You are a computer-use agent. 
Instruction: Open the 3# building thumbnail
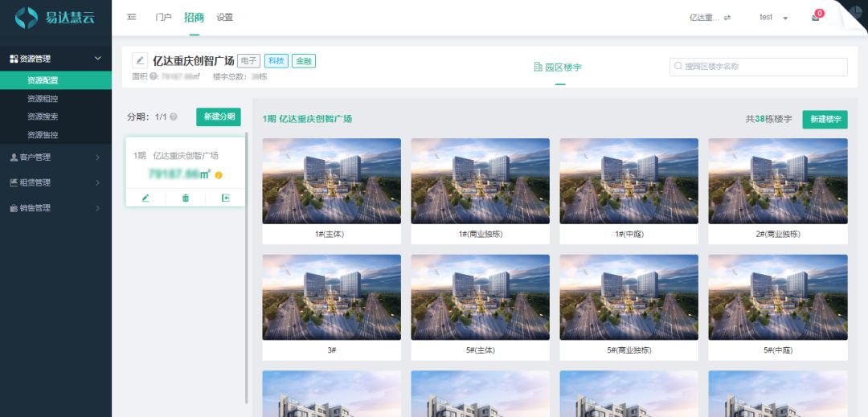click(x=332, y=297)
